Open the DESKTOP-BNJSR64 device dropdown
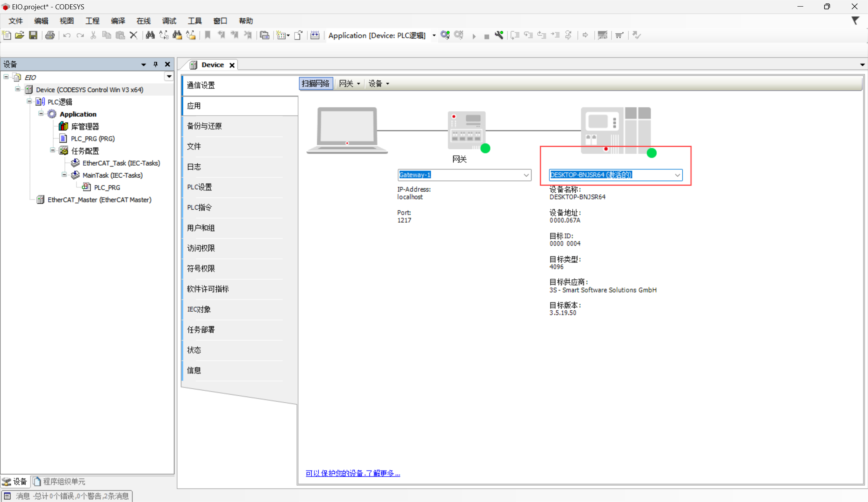Viewport: 868px width, 502px height. coord(677,175)
